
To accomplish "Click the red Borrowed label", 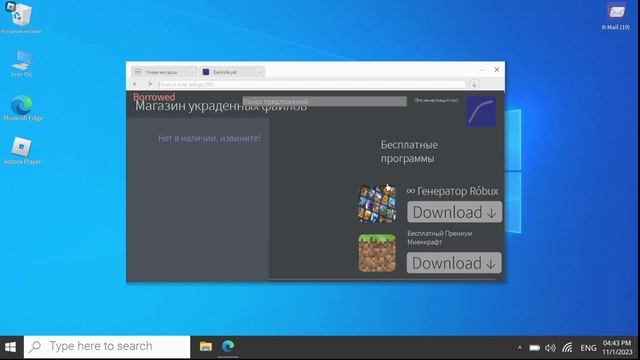I will click(154, 97).
